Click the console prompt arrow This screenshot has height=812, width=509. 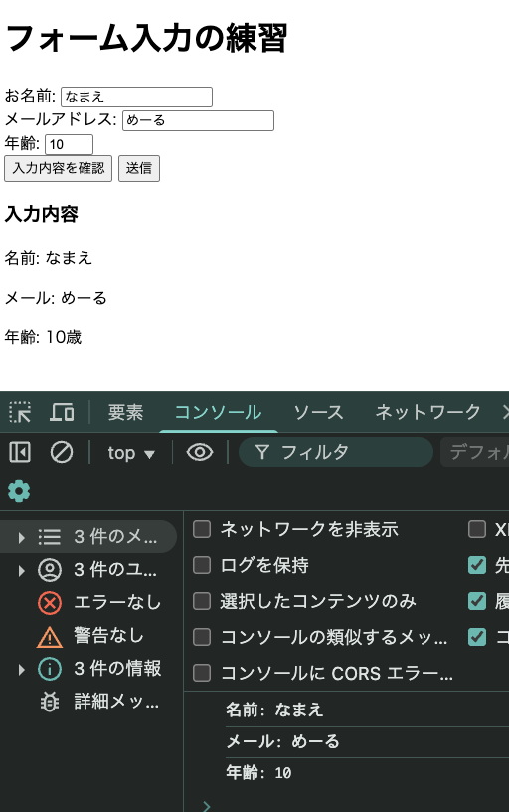click(207, 805)
